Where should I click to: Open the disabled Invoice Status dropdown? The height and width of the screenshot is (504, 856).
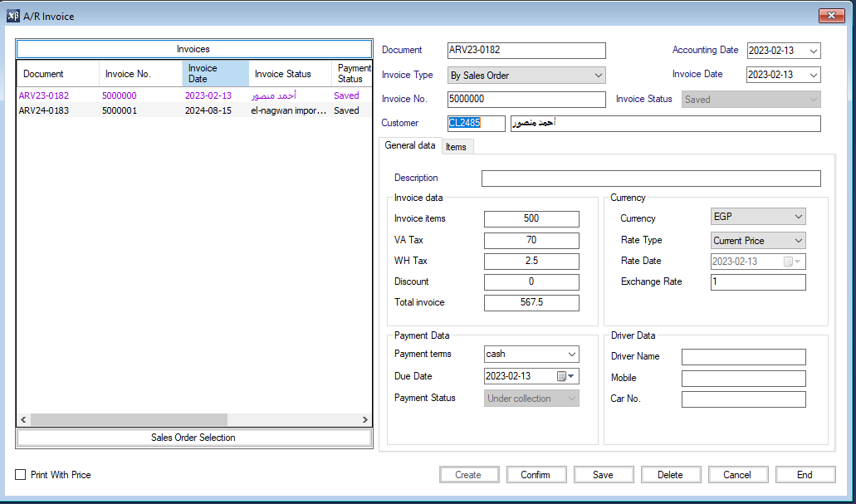click(x=751, y=100)
